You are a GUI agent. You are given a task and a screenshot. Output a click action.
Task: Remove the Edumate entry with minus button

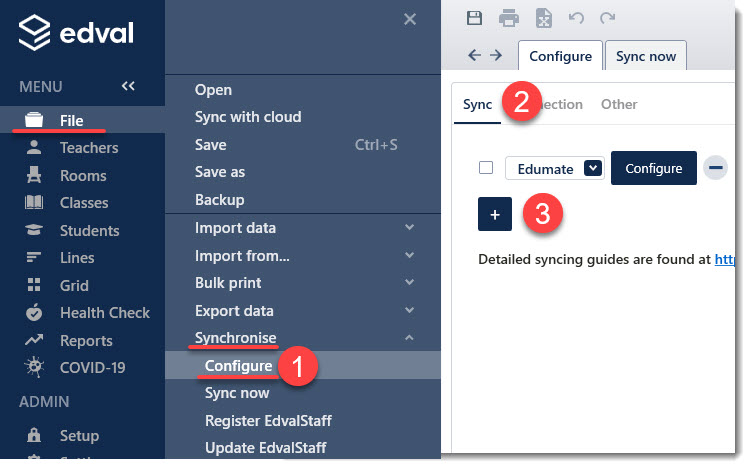coord(715,167)
